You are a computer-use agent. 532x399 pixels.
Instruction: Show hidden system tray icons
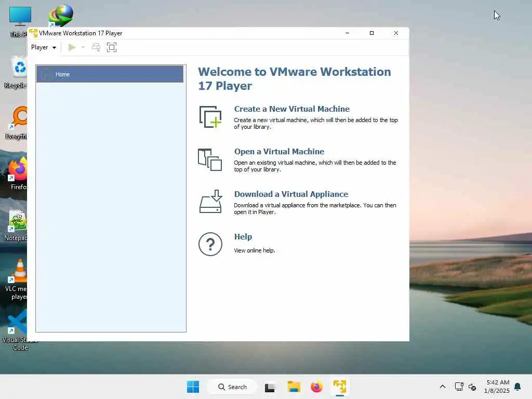[x=443, y=387]
